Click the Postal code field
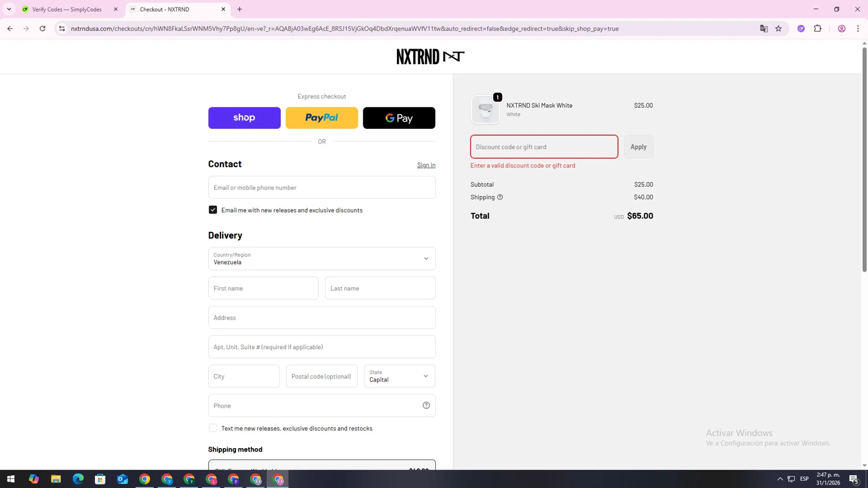This screenshot has width=868, height=488. click(322, 376)
